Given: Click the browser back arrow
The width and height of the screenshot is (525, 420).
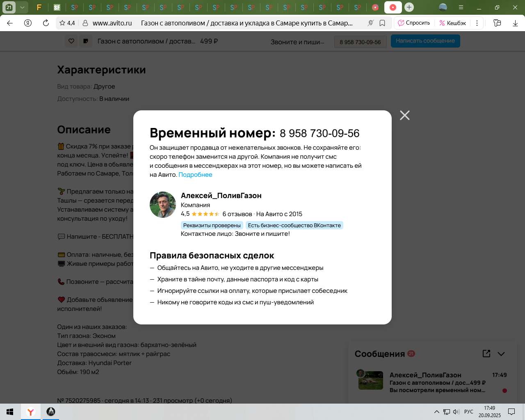Looking at the screenshot, I should 10,23.
